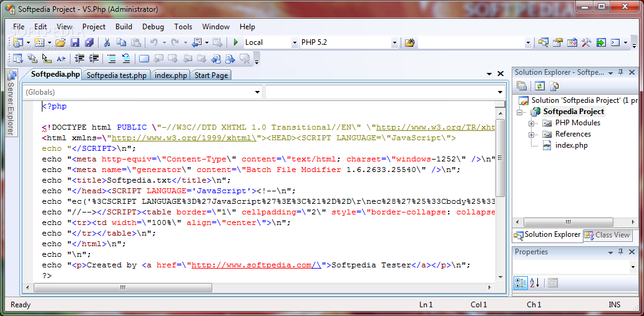Viewport: 644px width, 316px height.
Task: Open the Find combo box dropdown arrow
Action: pos(528,42)
